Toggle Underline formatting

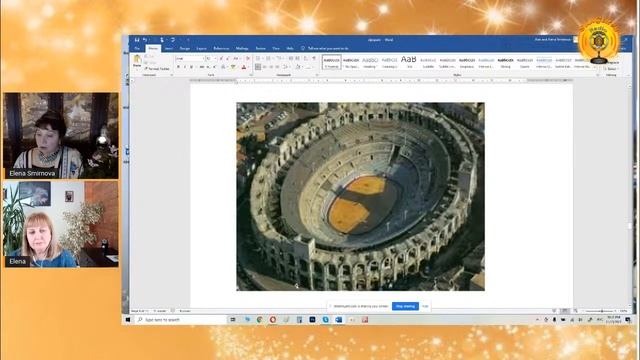pyautogui.click(x=191, y=67)
